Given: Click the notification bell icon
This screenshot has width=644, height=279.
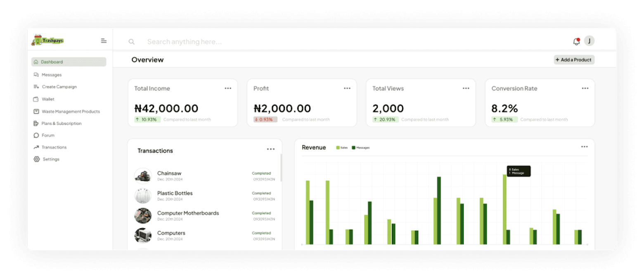Looking at the screenshot, I should (576, 41).
